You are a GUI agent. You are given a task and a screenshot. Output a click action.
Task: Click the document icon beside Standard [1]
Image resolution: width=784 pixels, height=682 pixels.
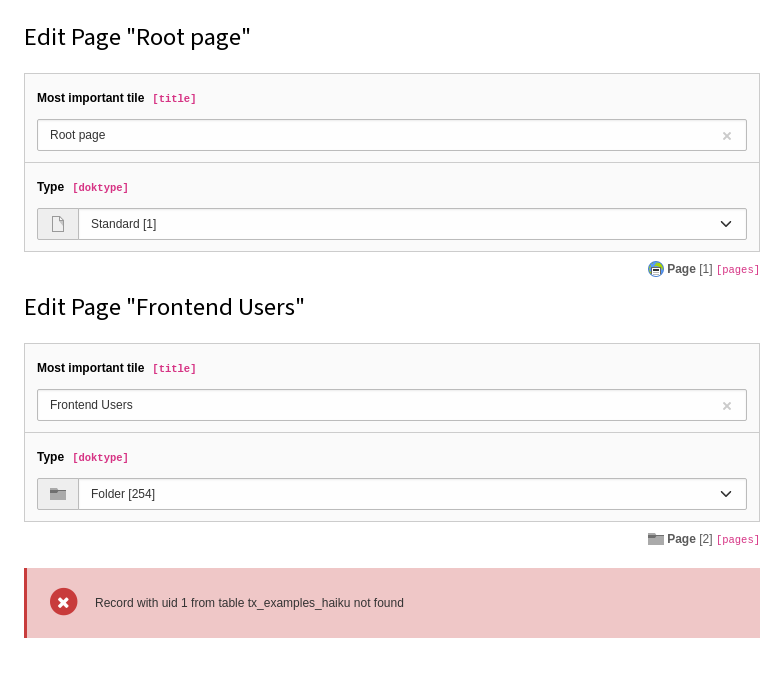[58, 224]
